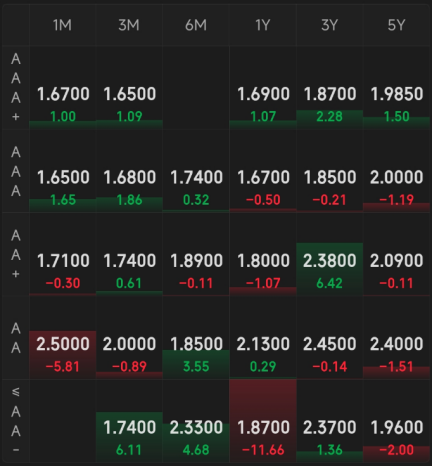The image size is (432, 466).
Task: Select the 1M column header
Action: click(x=62, y=25)
